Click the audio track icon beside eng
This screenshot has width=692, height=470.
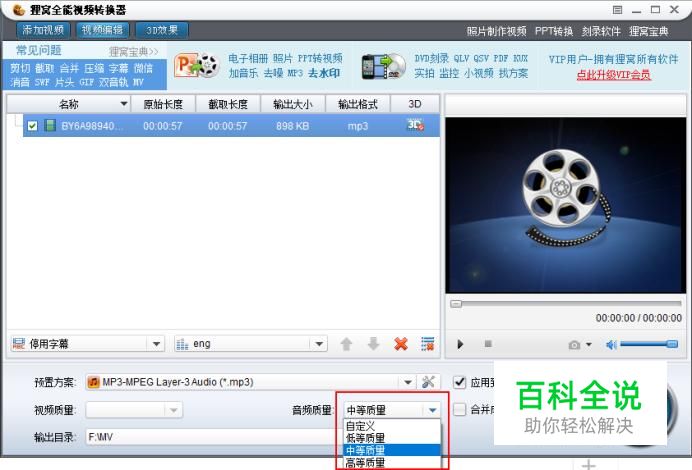click(182, 344)
